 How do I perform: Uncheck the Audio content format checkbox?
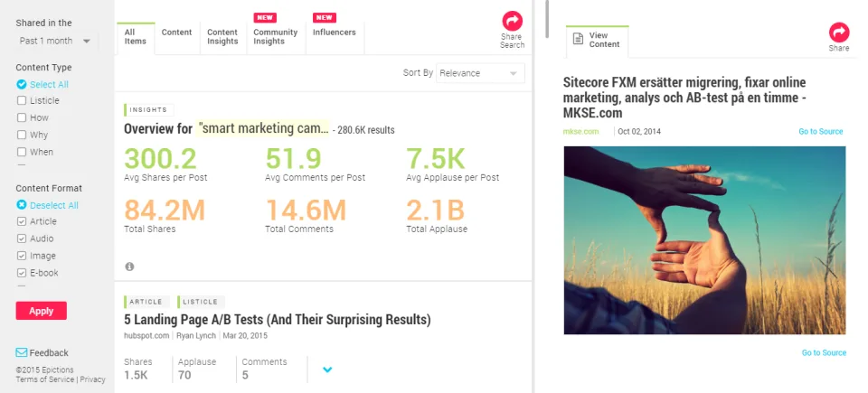click(x=22, y=239)
